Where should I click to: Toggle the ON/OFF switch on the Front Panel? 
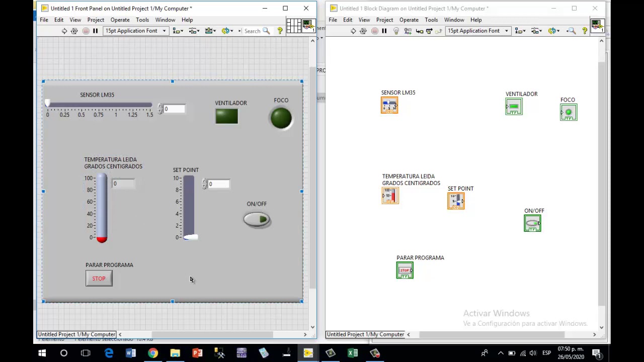pyautogui.click(x=257, y=220)
